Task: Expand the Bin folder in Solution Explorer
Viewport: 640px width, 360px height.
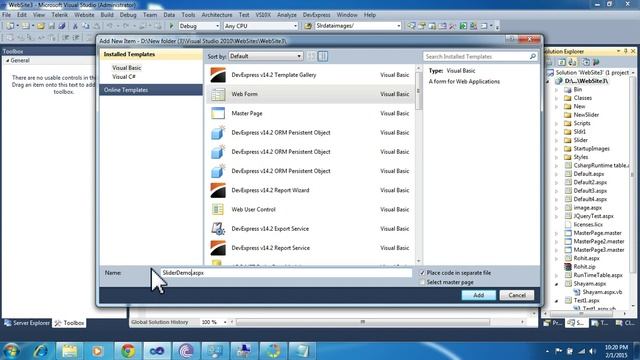Action: [557, 89]
